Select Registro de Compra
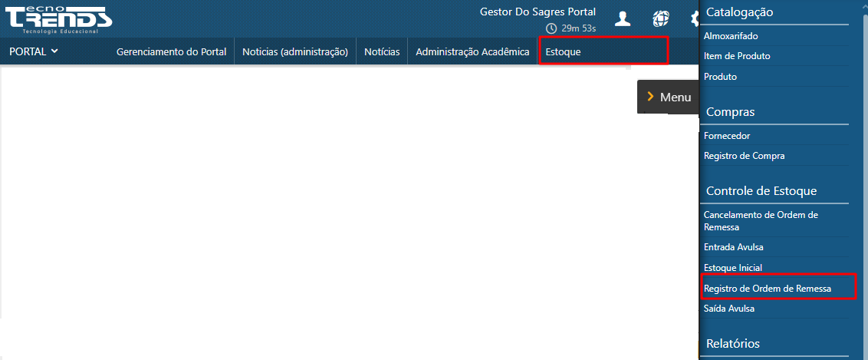This screenshot has width=868, height=360. point(744,156)
